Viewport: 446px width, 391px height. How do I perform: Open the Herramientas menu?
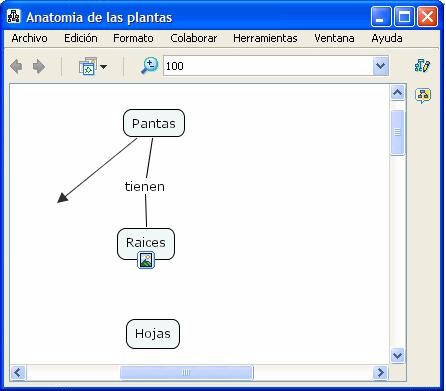265,38
